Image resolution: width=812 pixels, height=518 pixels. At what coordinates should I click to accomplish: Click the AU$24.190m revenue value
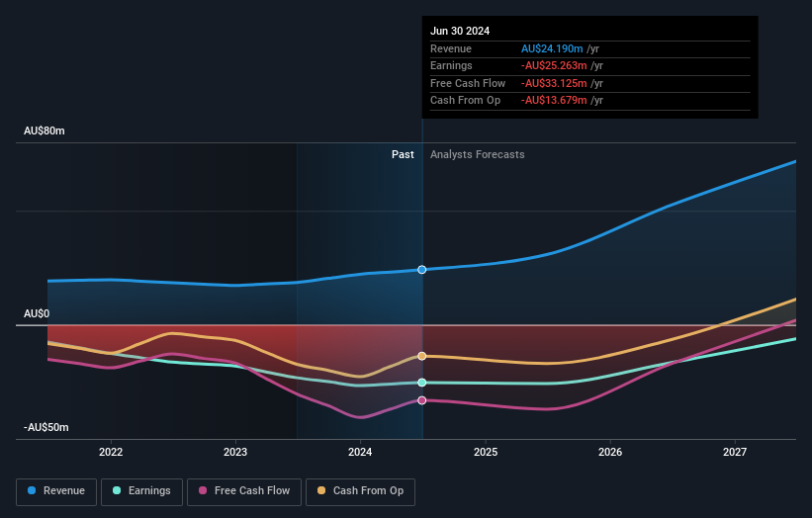(x=552, y=48)
